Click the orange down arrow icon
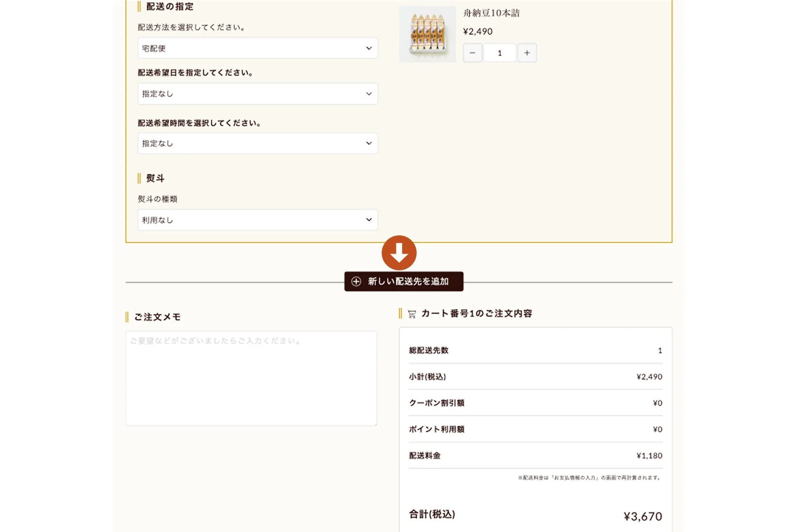Image resolution: width=798 pixels, height=532 pixels. coord(399,253)
